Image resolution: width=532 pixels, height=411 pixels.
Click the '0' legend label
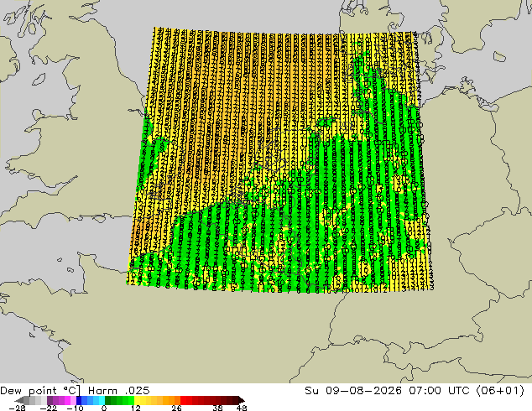[104, 408]
